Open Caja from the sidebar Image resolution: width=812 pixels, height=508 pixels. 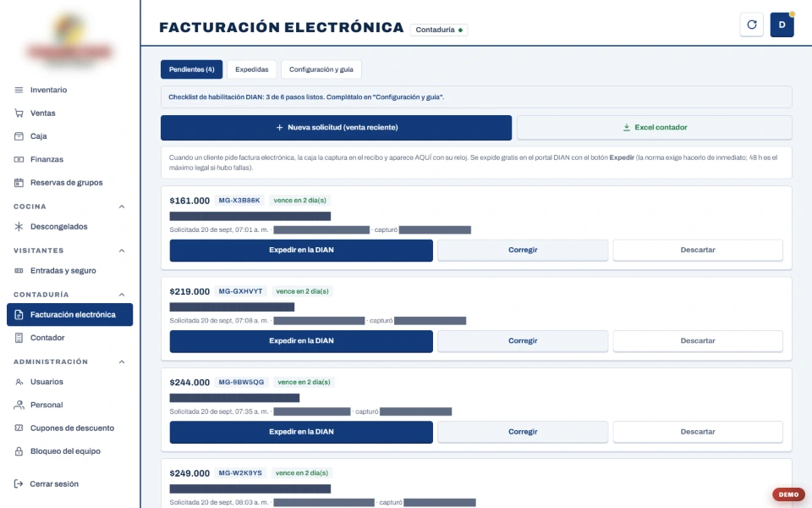70,136
